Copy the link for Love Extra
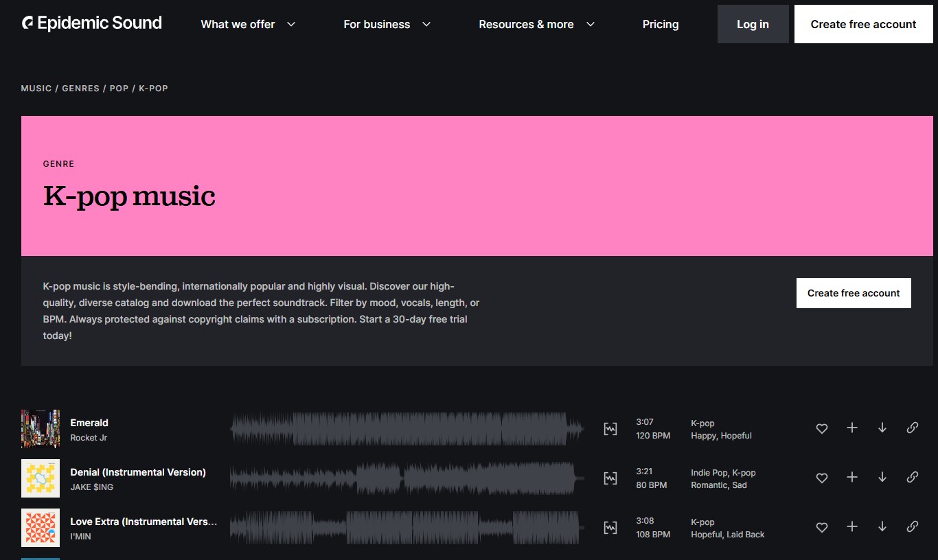 tap(912, 527)
